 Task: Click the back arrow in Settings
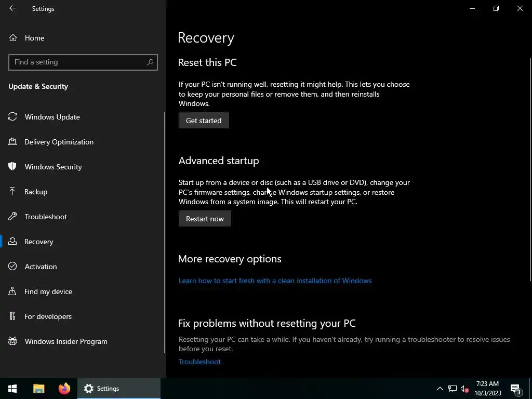coord(12,8)
